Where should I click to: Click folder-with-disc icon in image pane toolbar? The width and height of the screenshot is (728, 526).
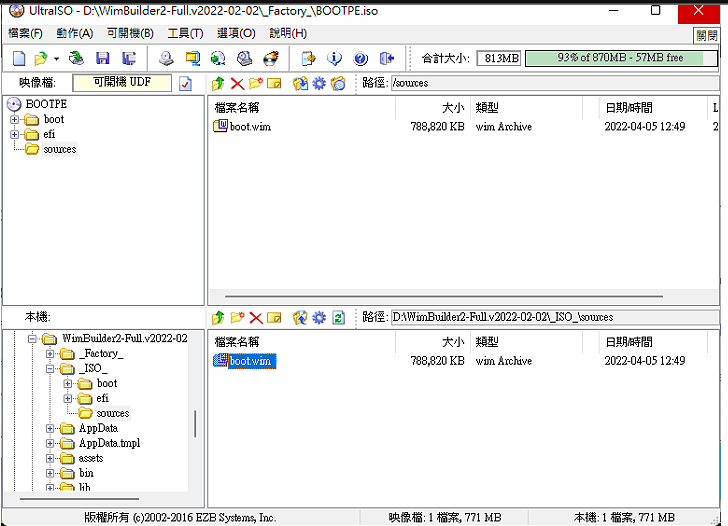[338, 84]
